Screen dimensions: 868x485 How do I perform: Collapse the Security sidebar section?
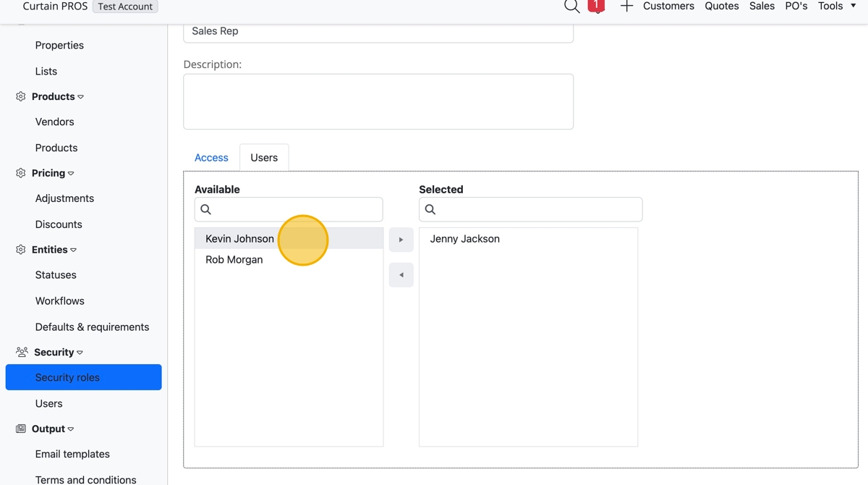[80, 353]
